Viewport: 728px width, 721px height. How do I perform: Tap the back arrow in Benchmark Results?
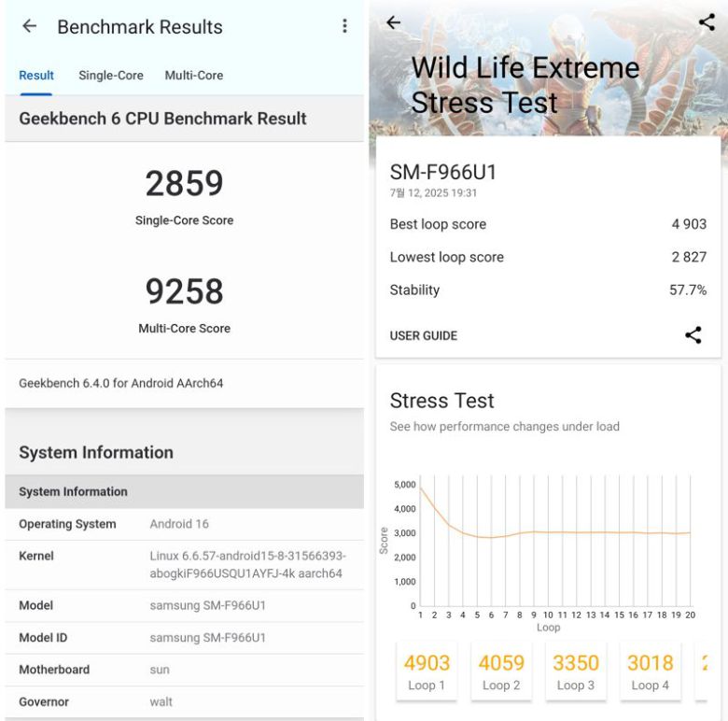[30, 26]
